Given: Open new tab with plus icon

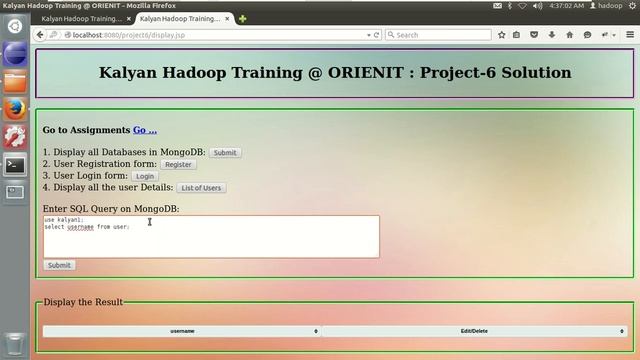Looking at the screenshot, I should pos(242,19).
